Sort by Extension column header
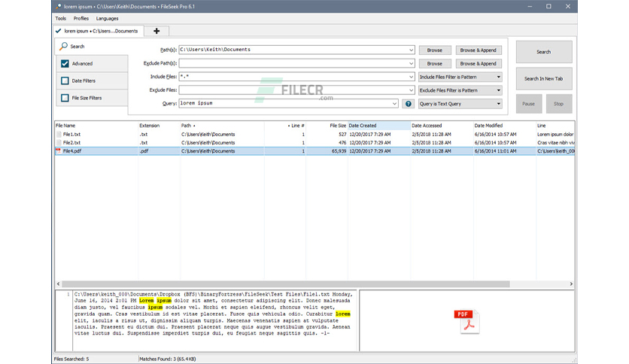The height and width of the screenshot is (364, 629). [x=159, y=126]
